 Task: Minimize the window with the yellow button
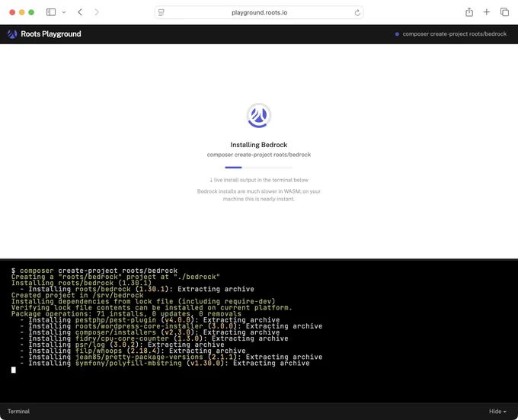[22, 12]
